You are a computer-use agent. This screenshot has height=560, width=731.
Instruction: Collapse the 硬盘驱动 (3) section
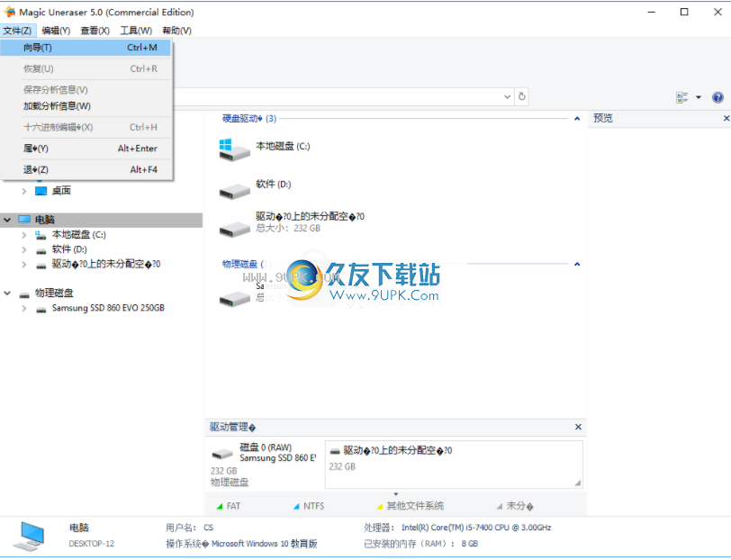coord(577,119)
